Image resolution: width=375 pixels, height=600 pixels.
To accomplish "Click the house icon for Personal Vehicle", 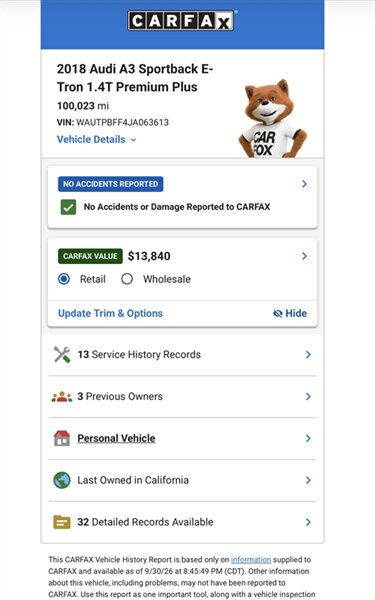I will point(62,439).
